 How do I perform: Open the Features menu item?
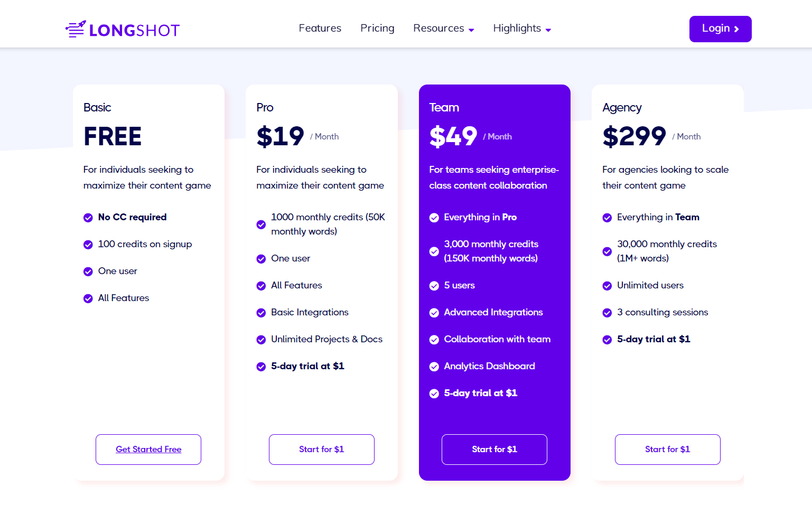click(x=320, y=28)
